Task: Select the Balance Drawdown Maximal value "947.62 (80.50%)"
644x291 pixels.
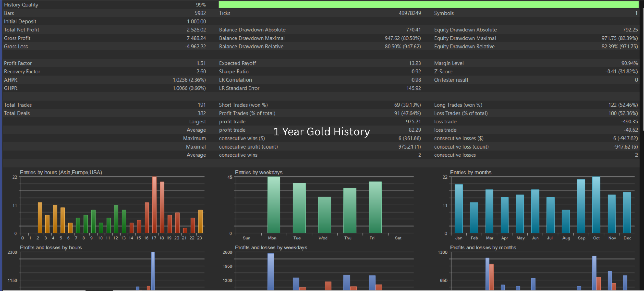Action: 403,38
